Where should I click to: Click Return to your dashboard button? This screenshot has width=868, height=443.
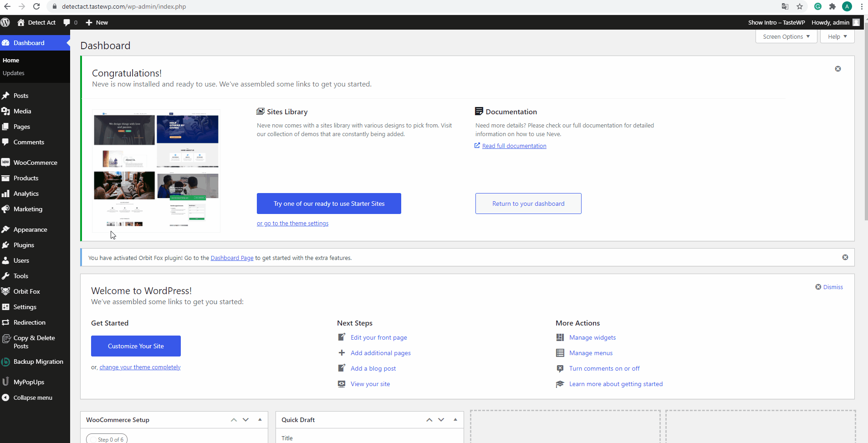coord(528,204)
